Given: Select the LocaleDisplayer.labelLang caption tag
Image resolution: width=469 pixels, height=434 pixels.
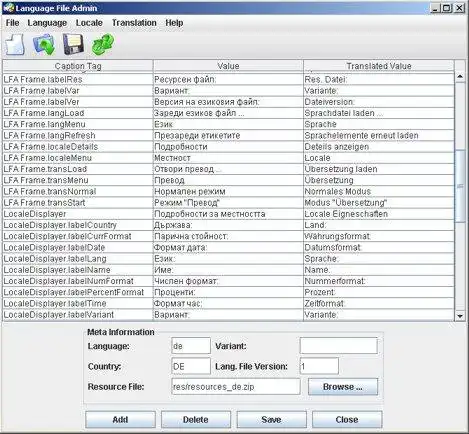Looking at the screenshot, I should [x=55, y=259].
